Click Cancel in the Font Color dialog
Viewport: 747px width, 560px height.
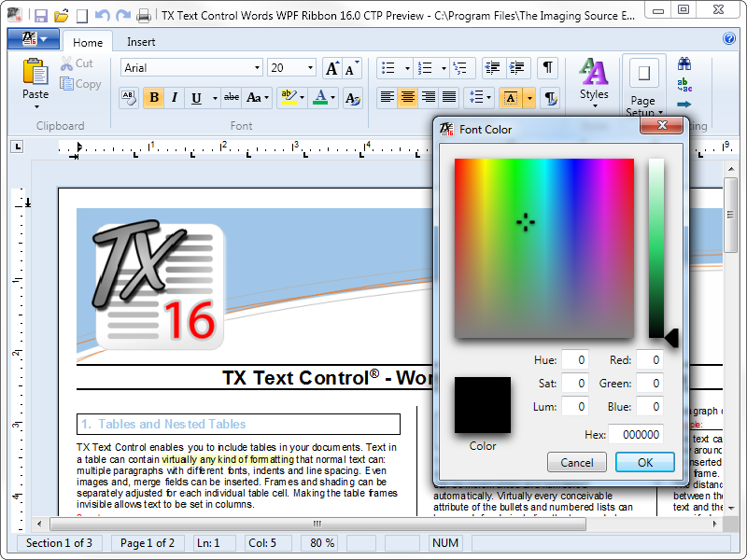[576, 462]
